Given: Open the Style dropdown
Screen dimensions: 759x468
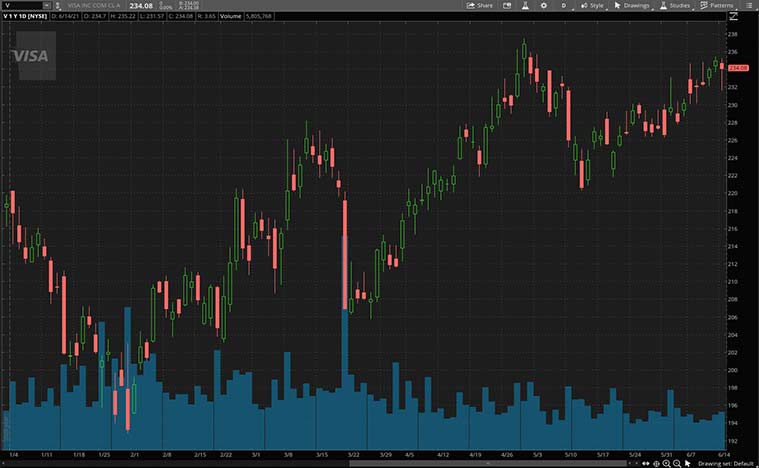Looking at the screenshot, I should coord(592,5).
